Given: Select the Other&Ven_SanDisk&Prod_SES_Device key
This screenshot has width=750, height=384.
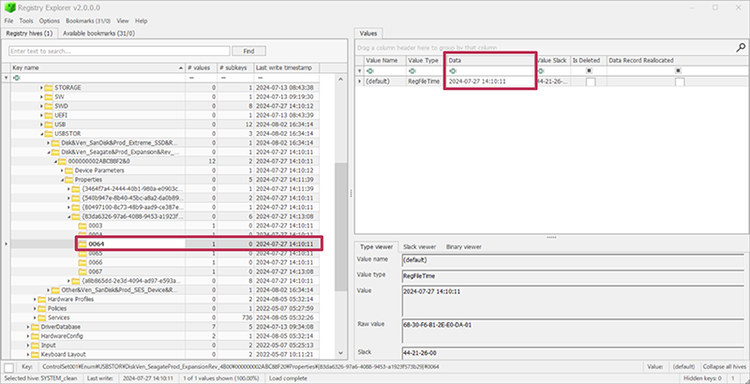Looking at the screenshot, I should [x=119, y=290].
